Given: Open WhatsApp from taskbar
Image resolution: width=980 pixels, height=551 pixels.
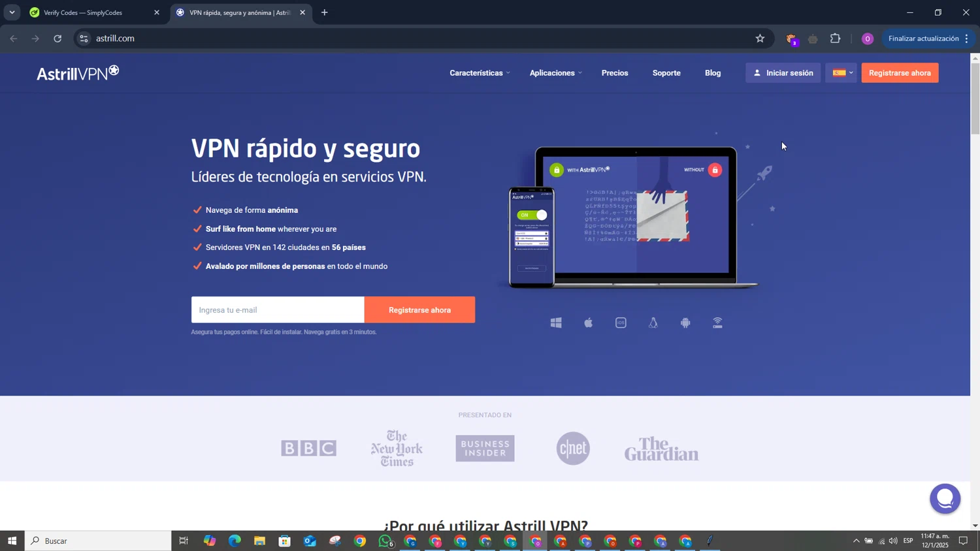Looking at the screenshot, I should pyautogui.click(x=385, y=541).
